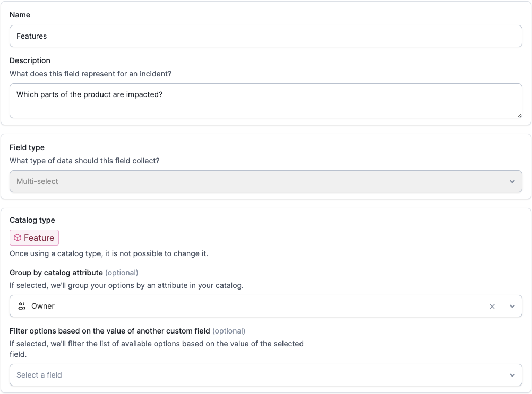Click the Field type heading

point(27,147)
